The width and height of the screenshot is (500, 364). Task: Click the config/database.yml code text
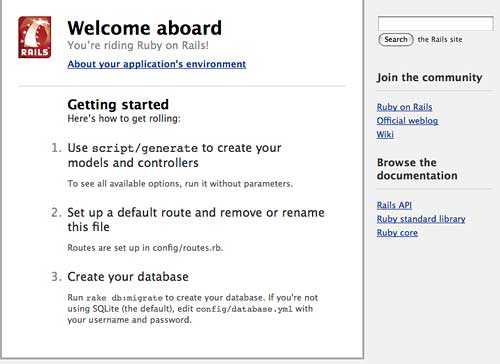(244, 309)
